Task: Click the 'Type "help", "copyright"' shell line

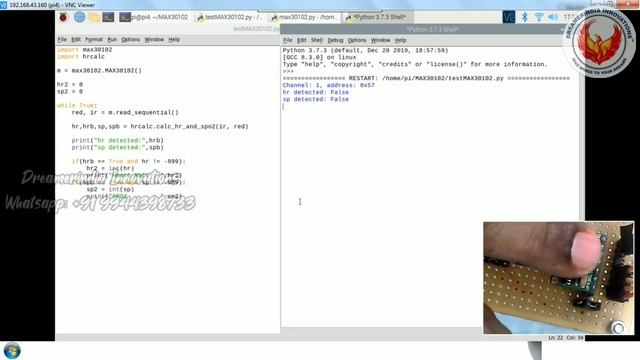Action: (415, 64)
